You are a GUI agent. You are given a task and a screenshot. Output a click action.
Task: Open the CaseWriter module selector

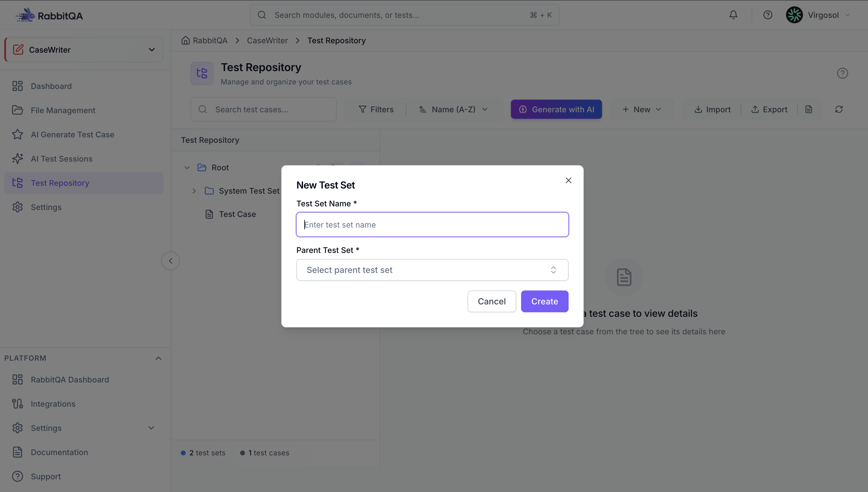point(84,50)
